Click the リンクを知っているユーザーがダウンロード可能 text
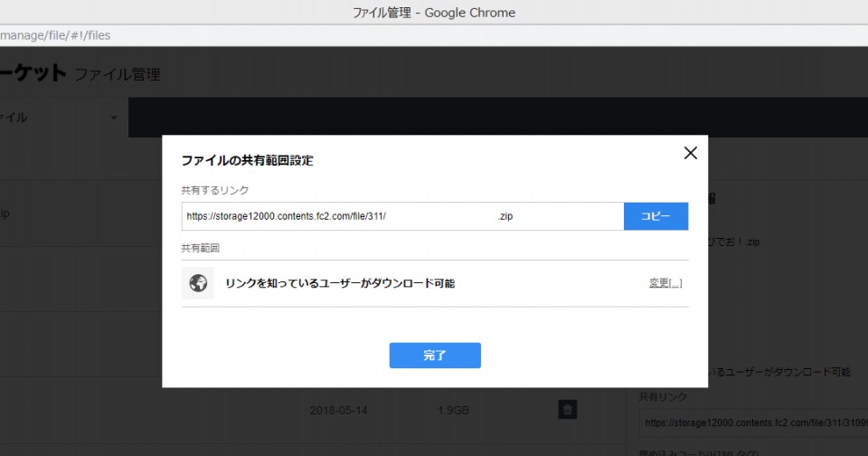This screenshot has height=456, width=868. tap(340, 283)
